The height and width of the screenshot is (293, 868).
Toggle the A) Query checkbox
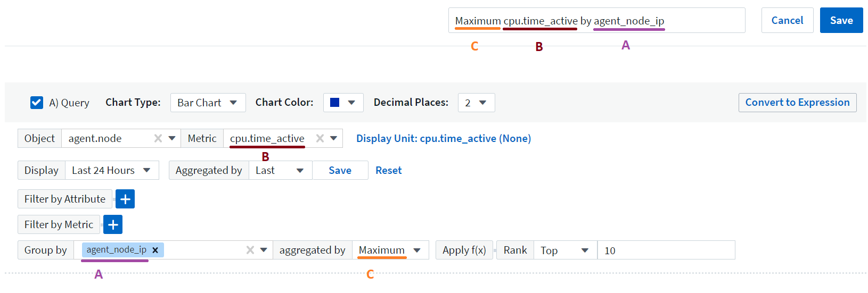pos(37,103)
